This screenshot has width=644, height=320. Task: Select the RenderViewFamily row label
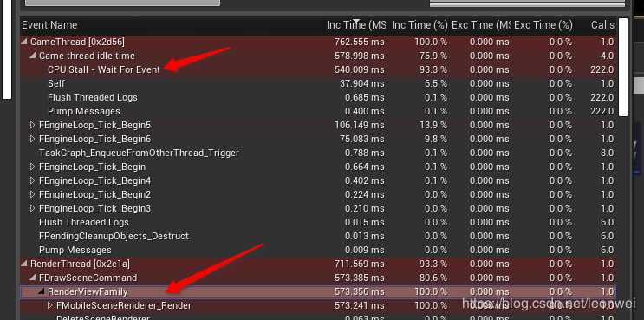(x=88, y=291)
